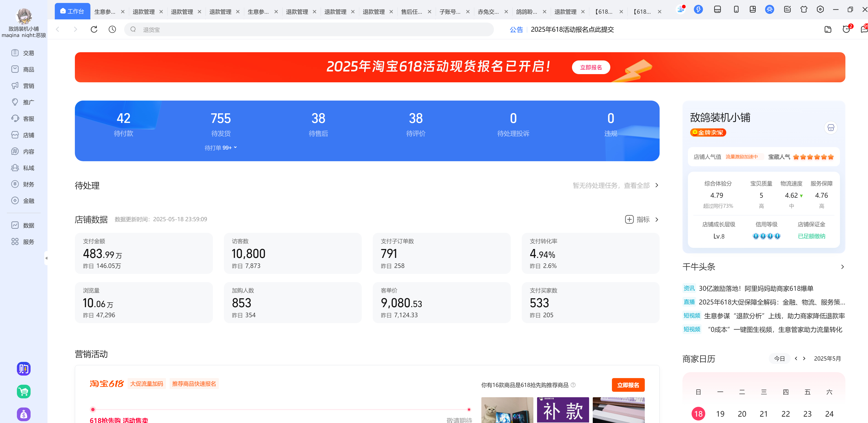Open the folder icon beside announcement
Screen dimensions: 868x423
[x=828, y=30]
